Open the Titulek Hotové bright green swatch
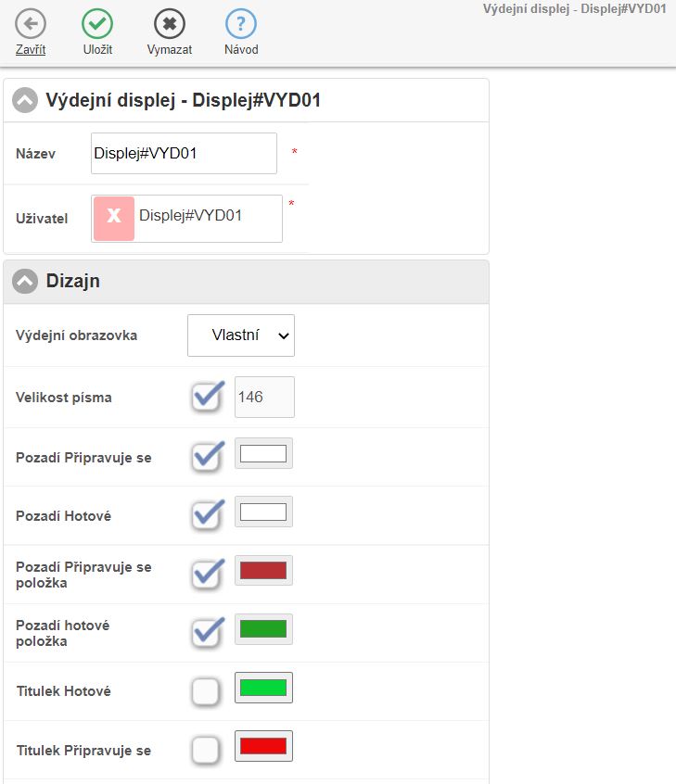This screenshot has width=676, height=784. coord(263,689)
